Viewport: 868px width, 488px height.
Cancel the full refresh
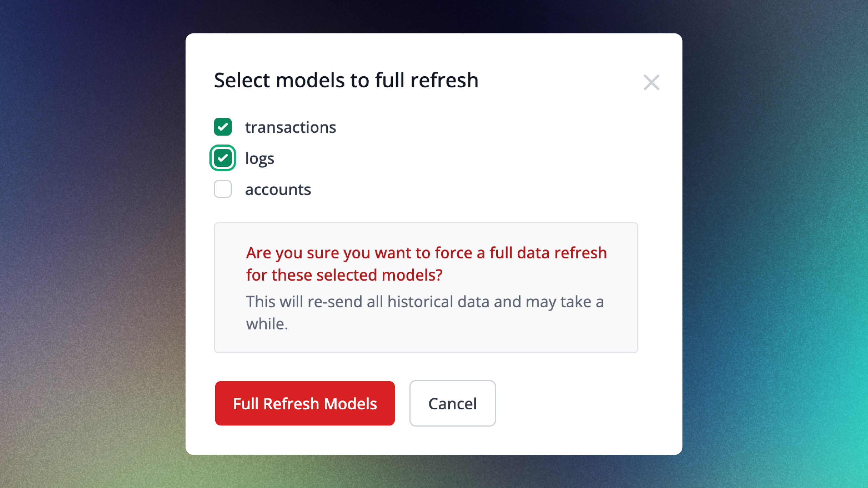452,403
